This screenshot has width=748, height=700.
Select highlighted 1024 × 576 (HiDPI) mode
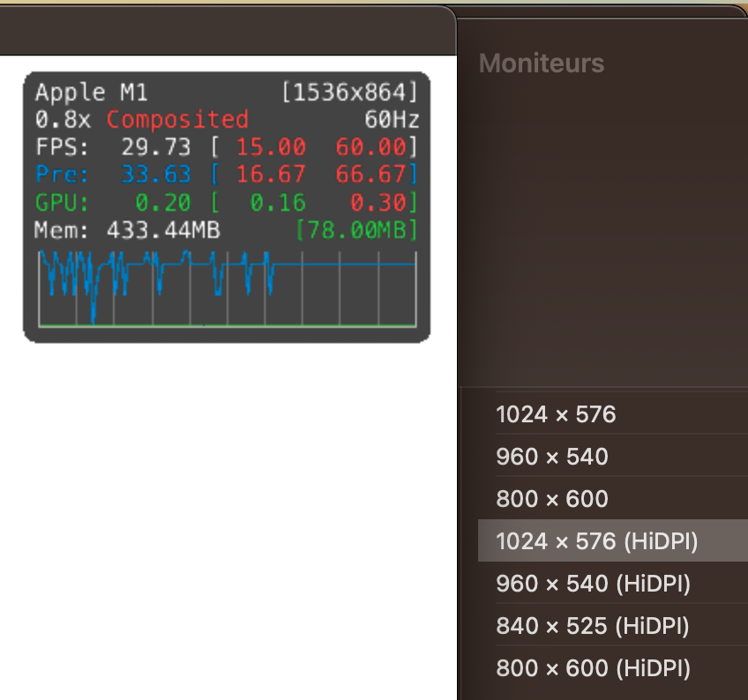tap(613, 540)
